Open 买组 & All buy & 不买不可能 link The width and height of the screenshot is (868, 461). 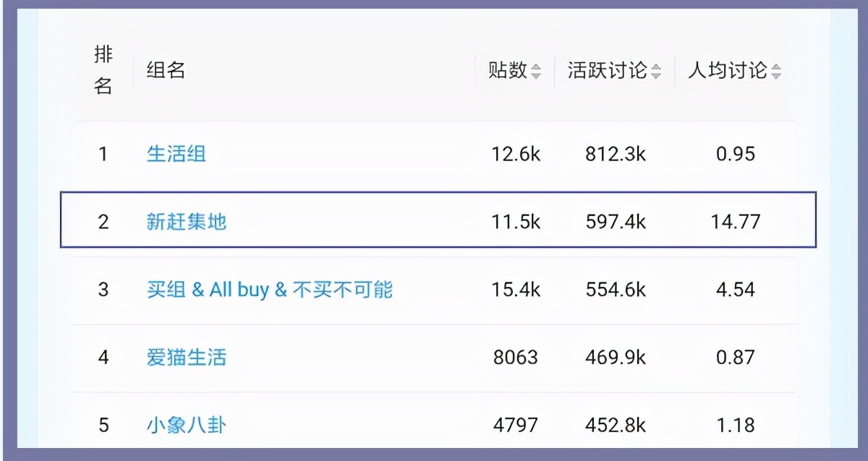[270, 290]
